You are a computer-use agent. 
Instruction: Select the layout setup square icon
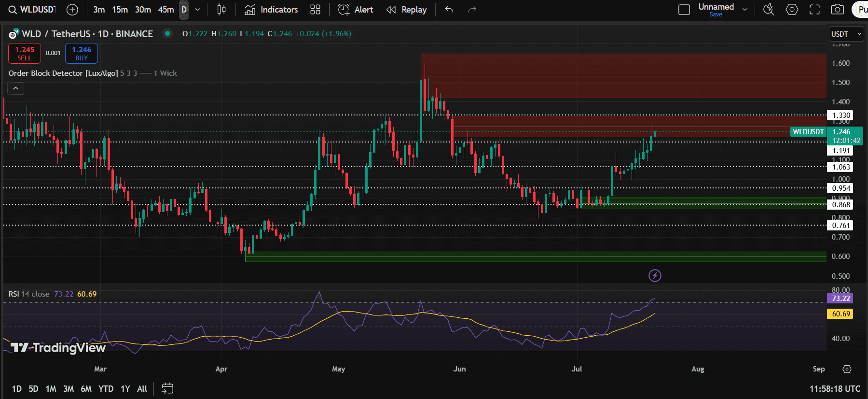click(684, 10)
